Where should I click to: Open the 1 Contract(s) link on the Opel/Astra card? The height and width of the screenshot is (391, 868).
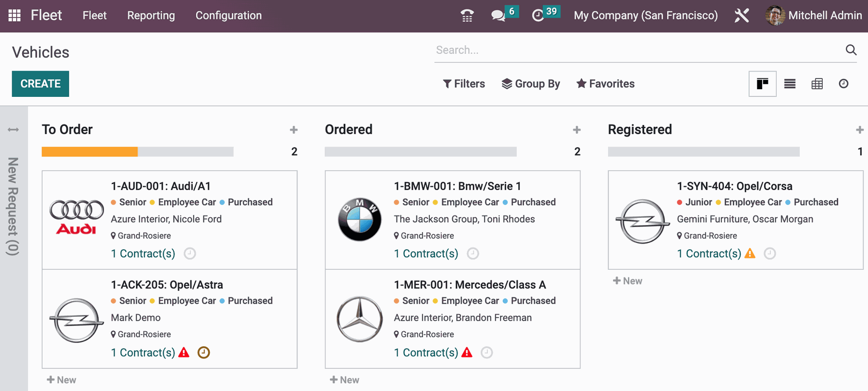(x=143, y=353)
